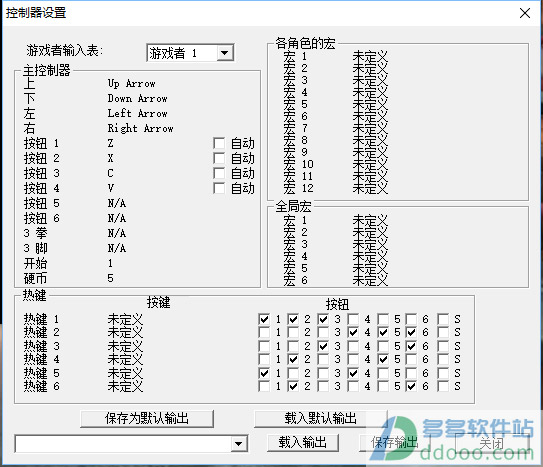Select 未定义 for 全局宏 宏 4
Image resolution: width=543 pixels, height=467 pixels.
tap(370, 256)
